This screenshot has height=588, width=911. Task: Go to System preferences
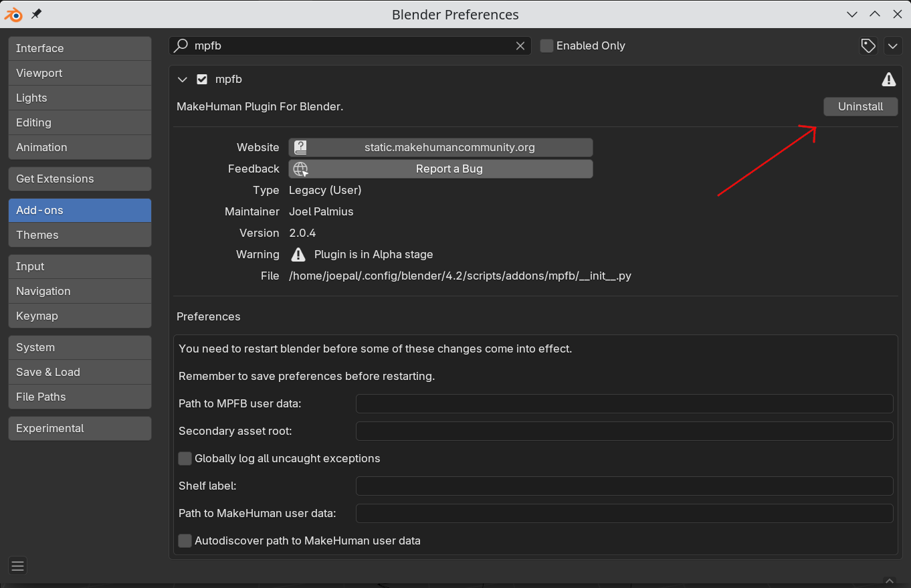80,347
